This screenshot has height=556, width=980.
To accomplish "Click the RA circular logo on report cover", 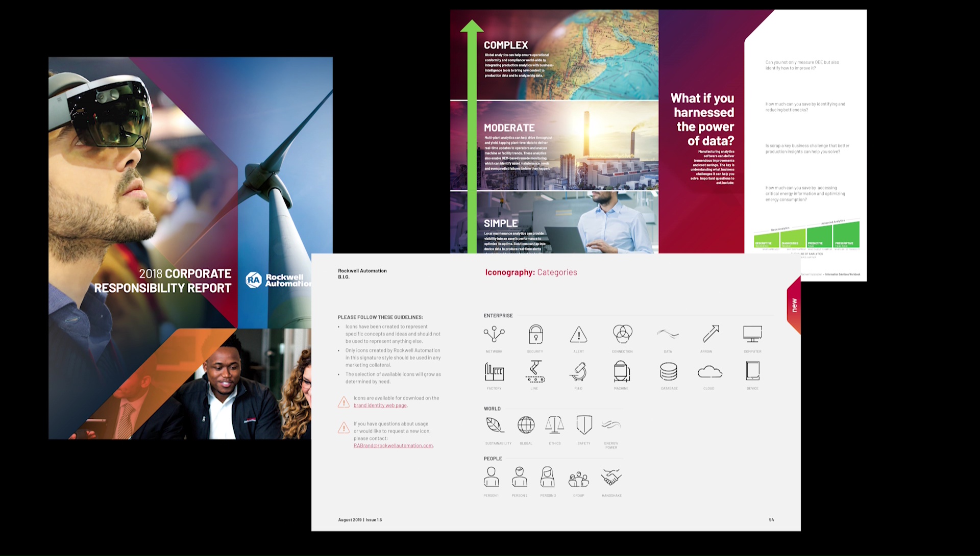I will pos(254,280).
